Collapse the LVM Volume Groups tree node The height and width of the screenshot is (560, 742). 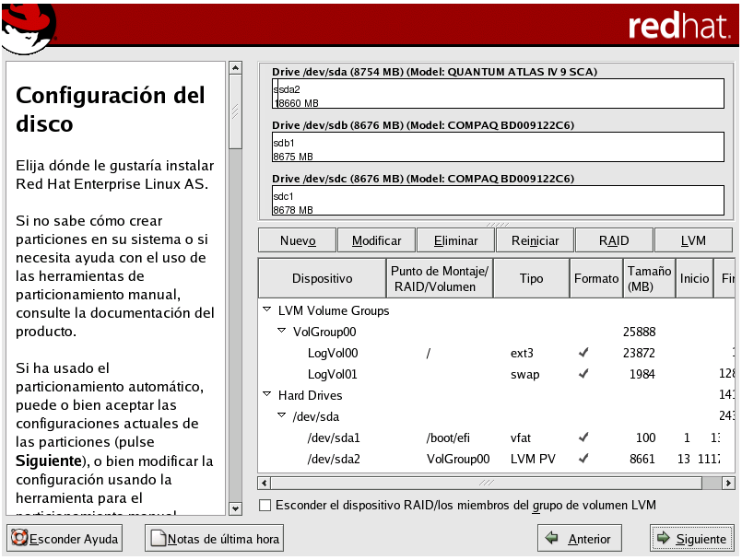coord(267,311)
